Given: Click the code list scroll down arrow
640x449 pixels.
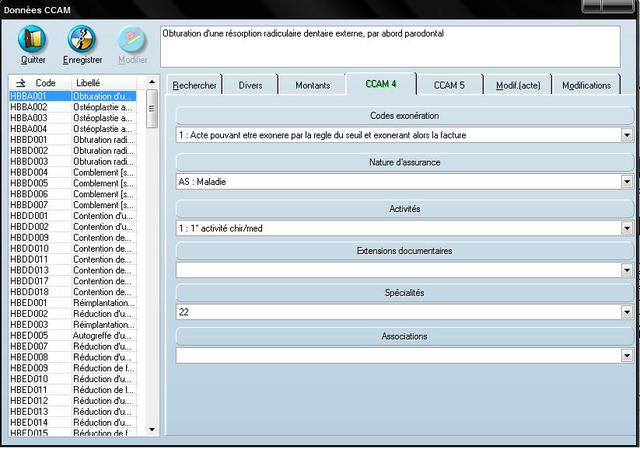Looking at the screenshot, I should (x=152, y=430).
